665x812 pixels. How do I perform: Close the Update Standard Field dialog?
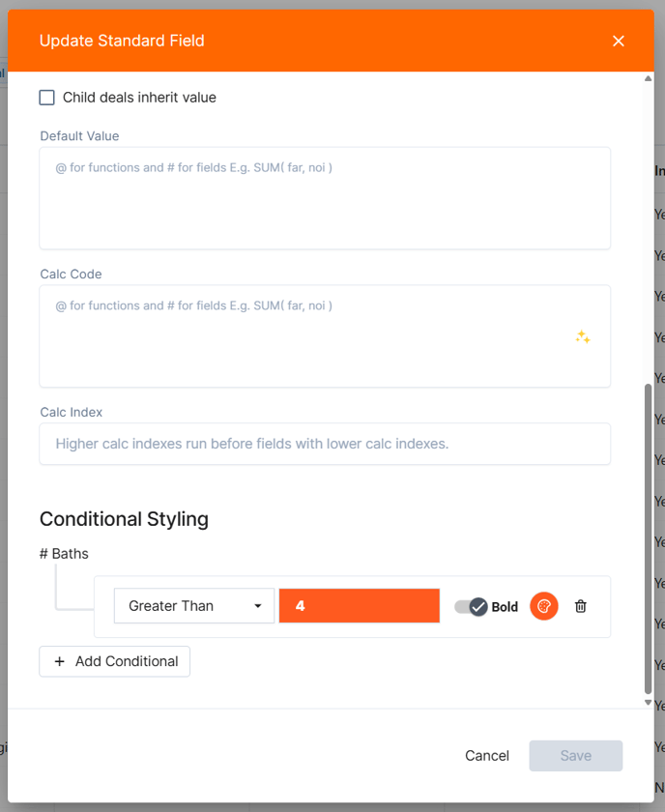coord(619,41)
